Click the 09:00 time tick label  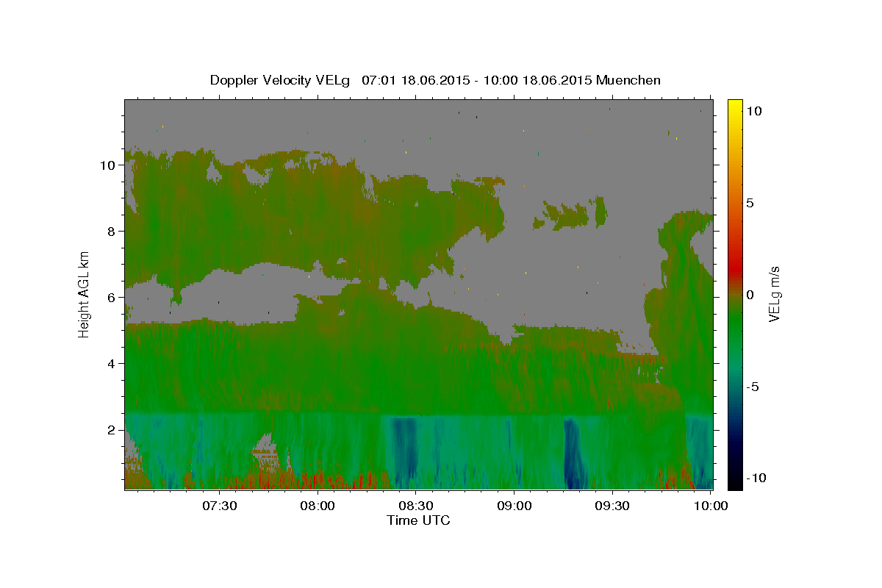point(514,506)
